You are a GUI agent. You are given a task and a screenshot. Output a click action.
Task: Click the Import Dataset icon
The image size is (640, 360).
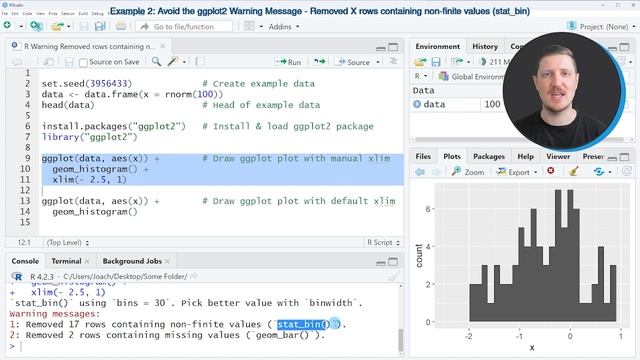[x=457, y=62]
